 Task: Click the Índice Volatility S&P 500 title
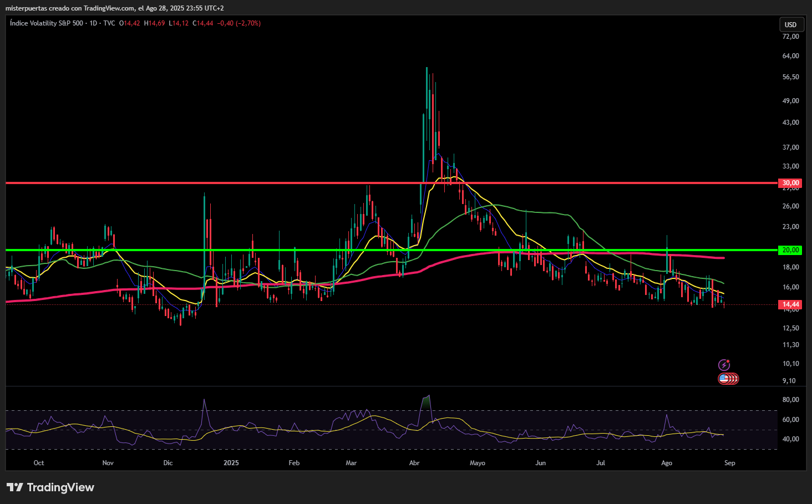click(x=47, y=23)
